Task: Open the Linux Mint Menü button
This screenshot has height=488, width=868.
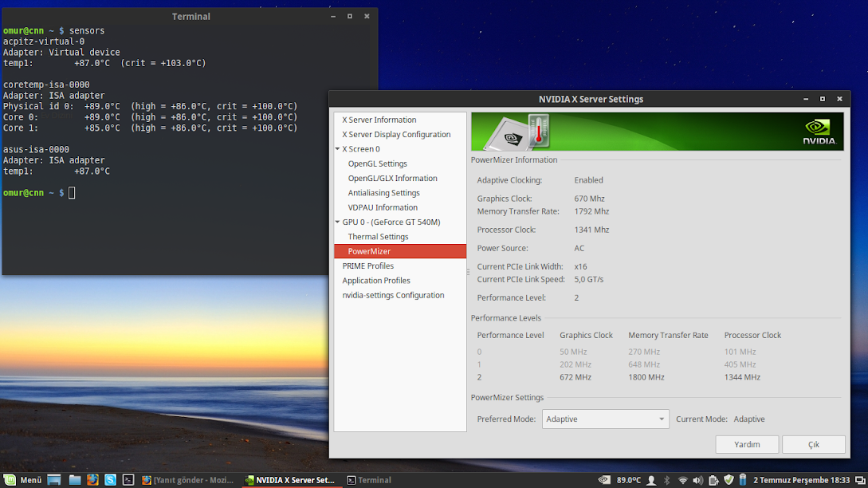Action: (x=22, y=480)
